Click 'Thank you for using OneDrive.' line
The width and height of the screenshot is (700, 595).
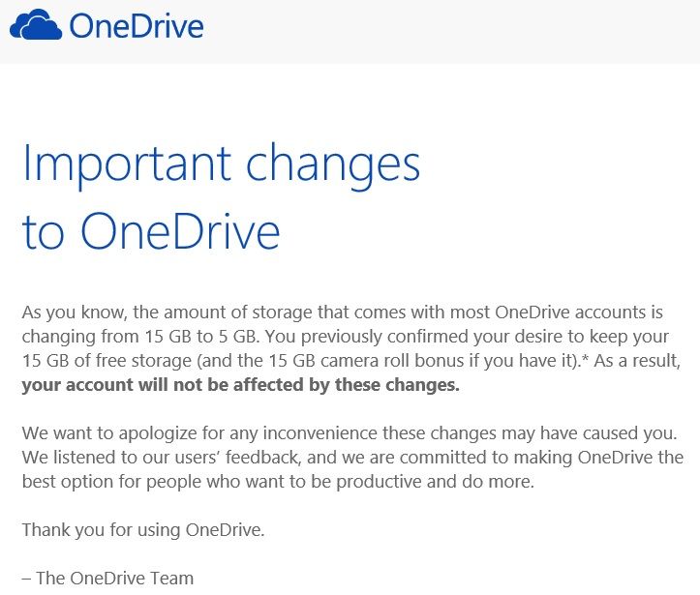[x=143, y=530]
